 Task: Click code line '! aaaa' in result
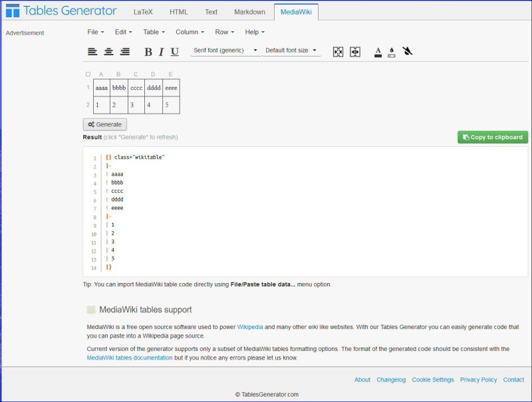pyautogui.click(x=114, y=174)
